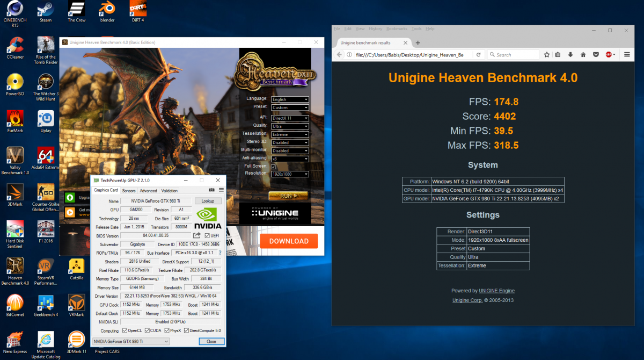Switch to Advanced tab in GPU-Z
Image resolution: width=644 pixels, height=360 pixels.
[149, 190]
